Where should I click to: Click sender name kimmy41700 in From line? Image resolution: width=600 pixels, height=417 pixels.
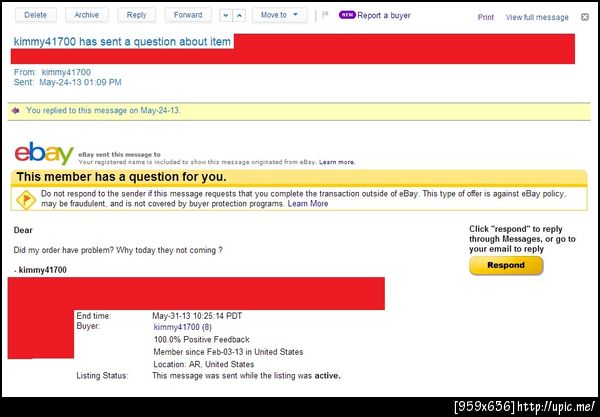(66, 72)
